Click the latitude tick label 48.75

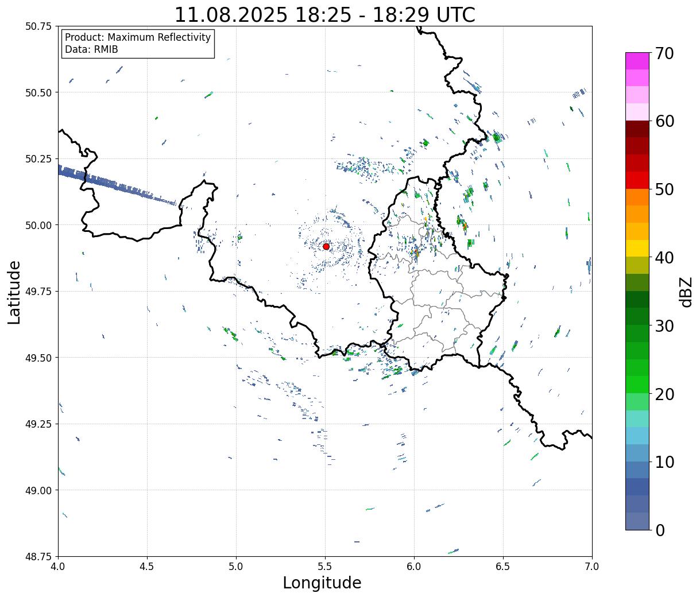[x=38, y=557]
